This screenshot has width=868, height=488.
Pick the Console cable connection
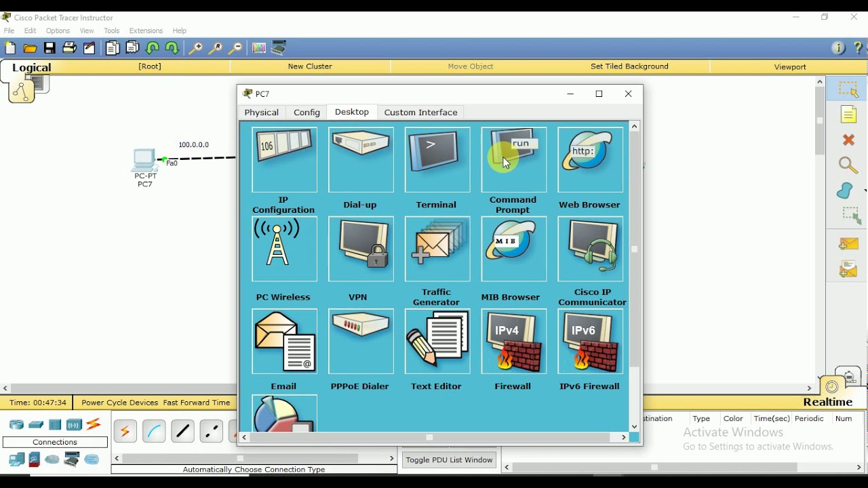(x=155, y=432)
